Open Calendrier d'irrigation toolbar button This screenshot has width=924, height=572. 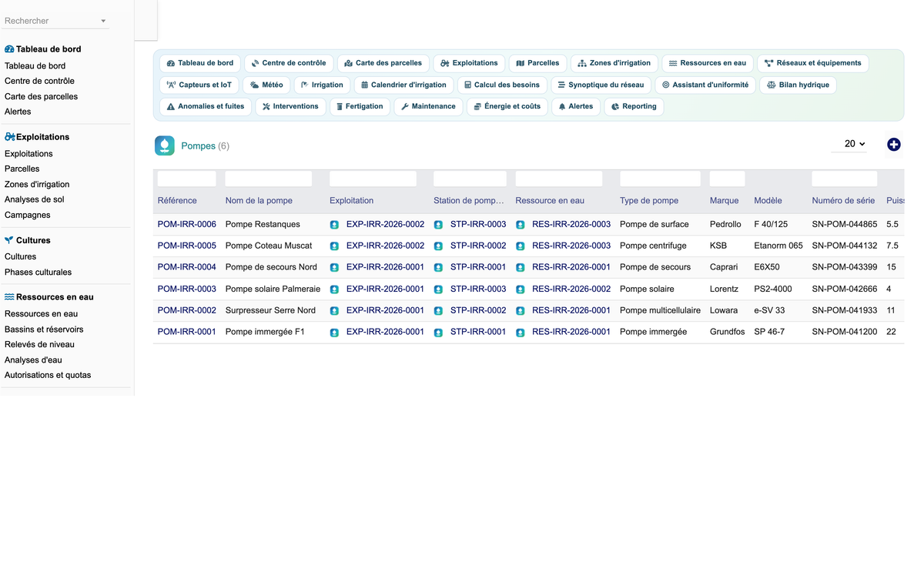[x=403, y=85]
